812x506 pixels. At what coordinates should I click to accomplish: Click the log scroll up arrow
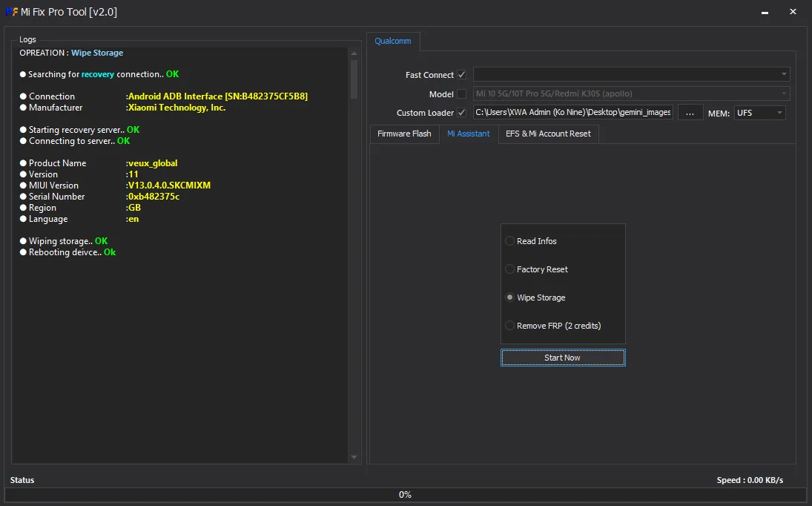354,53
